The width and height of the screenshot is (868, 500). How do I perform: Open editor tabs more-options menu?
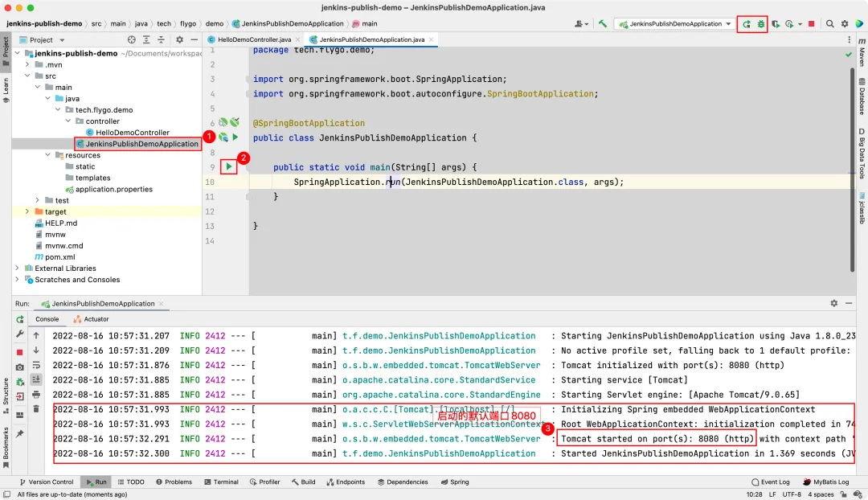tap(850, 40)
